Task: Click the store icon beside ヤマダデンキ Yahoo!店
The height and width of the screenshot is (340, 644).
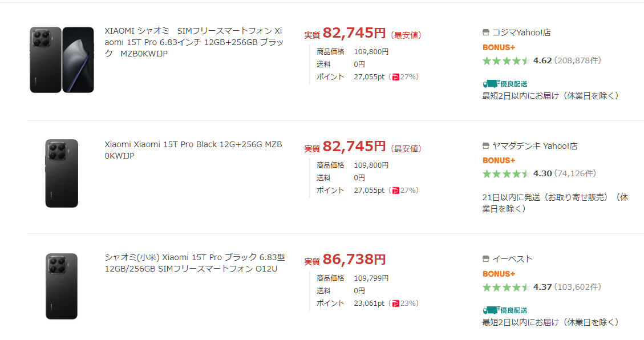Action: click(486, 146)
